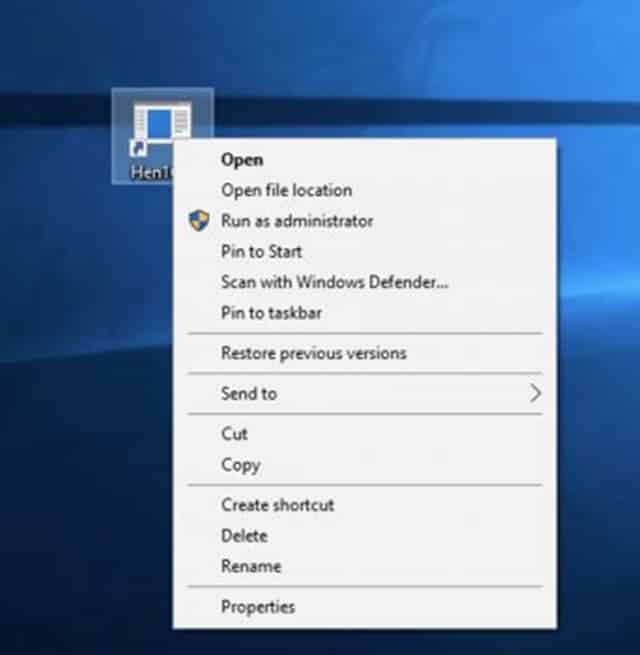Click Restore previous versions
This screenshot has width=640, height=655.
coord(313,353)
